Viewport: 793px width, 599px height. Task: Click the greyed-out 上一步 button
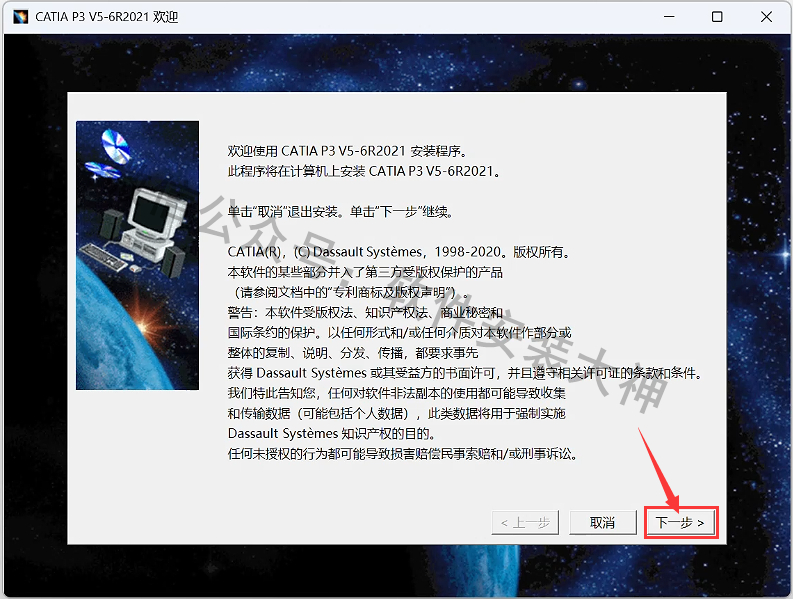524,522
